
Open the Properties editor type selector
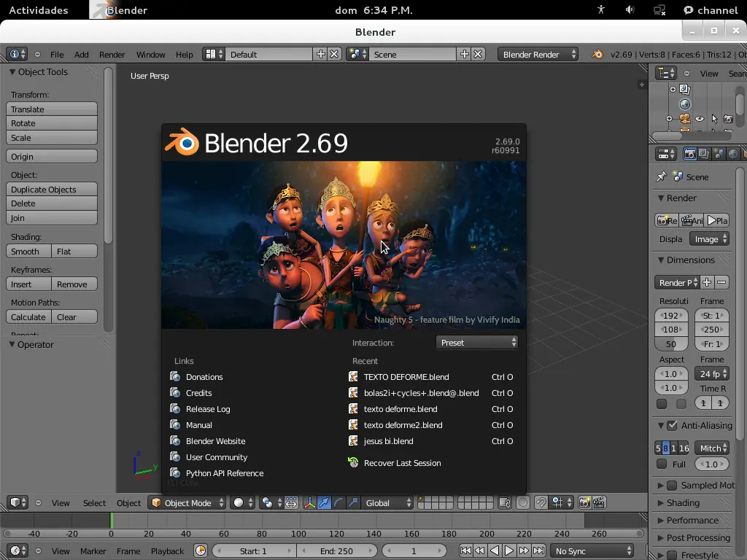point(665,154)
